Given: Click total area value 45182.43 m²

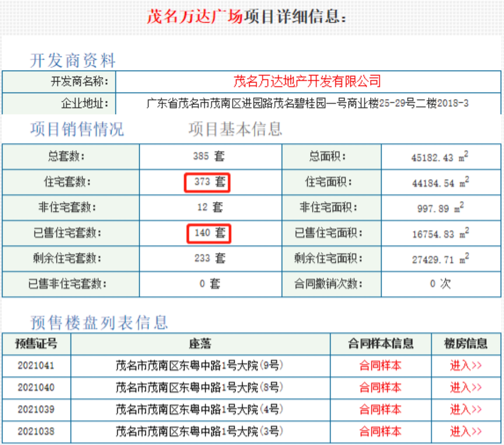Looking at the screenshot, I should (440, 156).
